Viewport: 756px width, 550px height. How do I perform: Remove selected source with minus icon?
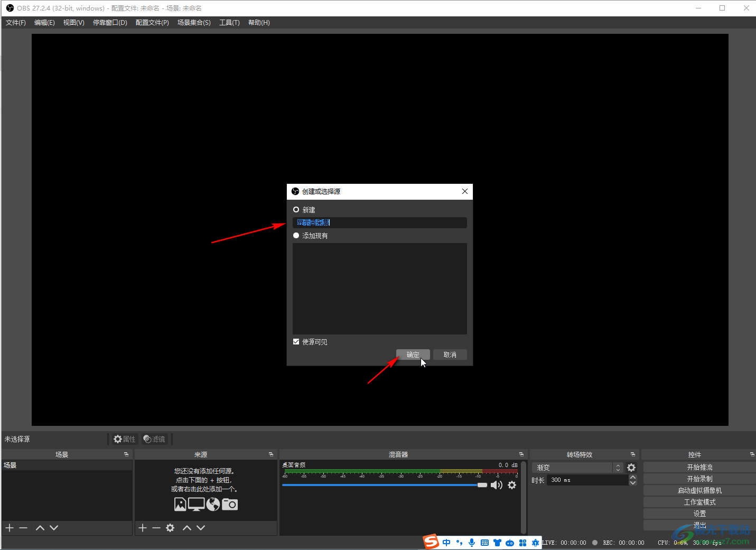click(x=156, y=528)
